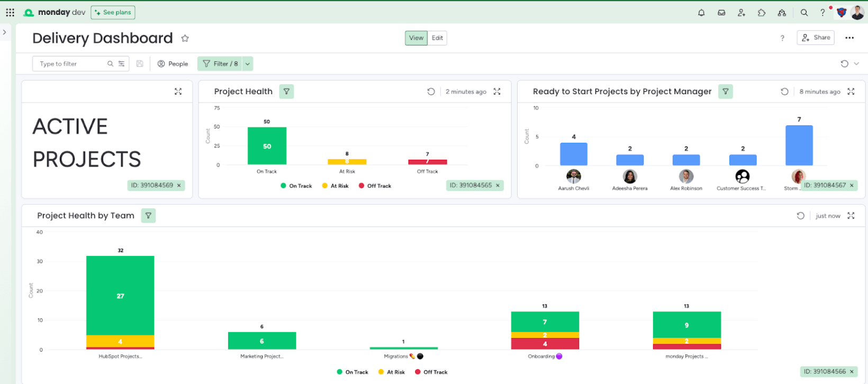The height and width of the screenshot is (384, 868).
Task: Click the Share button
Action: pyautogui.click(x=816, y=38)
